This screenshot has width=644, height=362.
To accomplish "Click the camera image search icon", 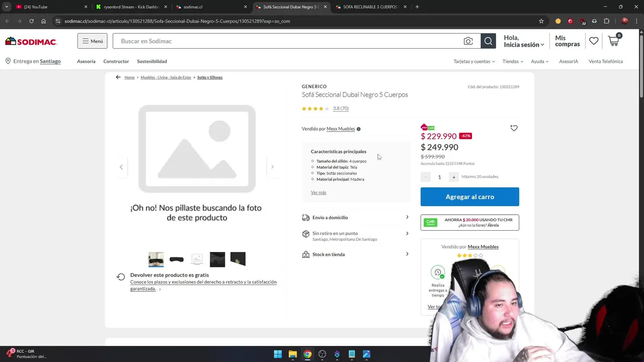I will [468, 41].
